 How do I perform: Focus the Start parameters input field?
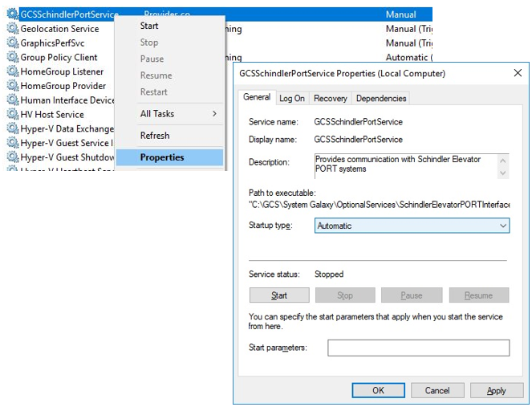point(418,348)
